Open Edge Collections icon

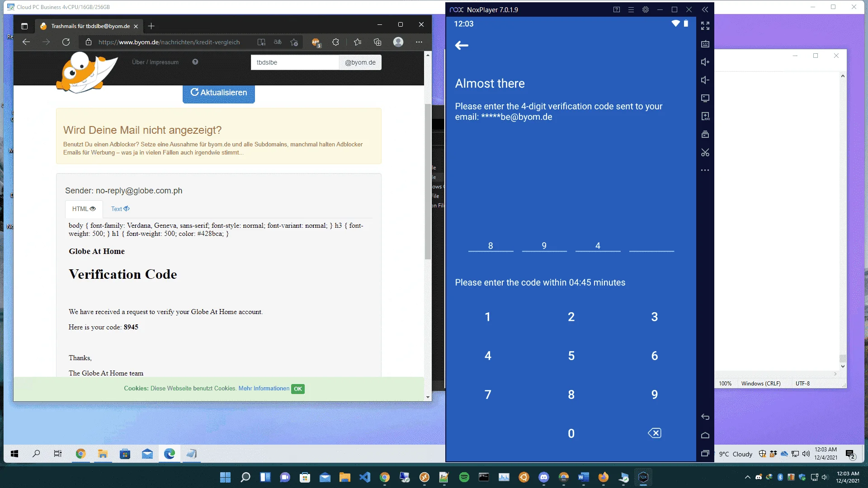(377, 42)
